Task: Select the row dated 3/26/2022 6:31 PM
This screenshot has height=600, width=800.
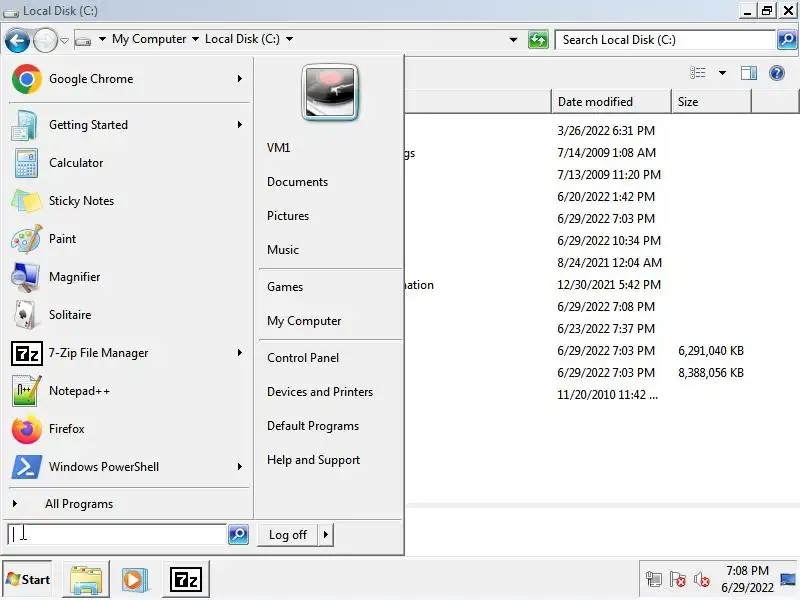Action: coord(602,131)
